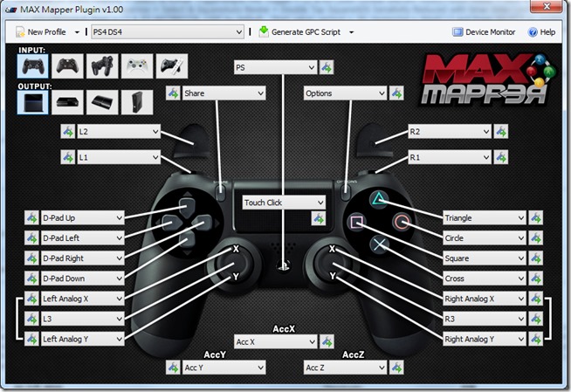This screenshot has height=392, width=571.
Task: Choose Xbox 360 console as output
Action: pos(137,102)
